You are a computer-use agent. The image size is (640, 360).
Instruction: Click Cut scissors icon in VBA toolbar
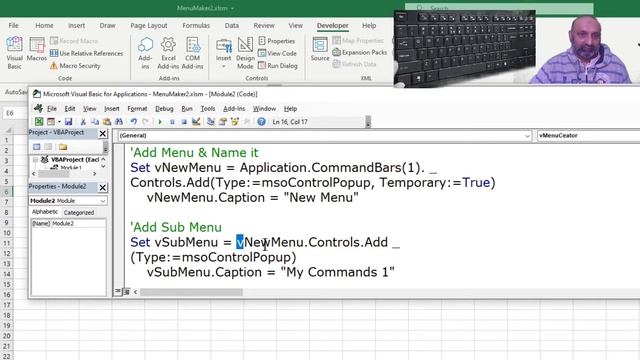point(83,121)
